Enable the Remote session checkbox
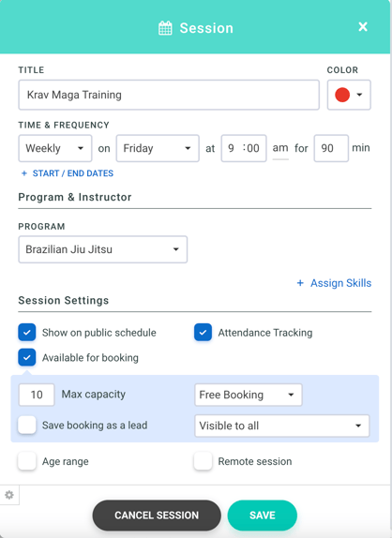392x538 pixels. coord(203,461)
